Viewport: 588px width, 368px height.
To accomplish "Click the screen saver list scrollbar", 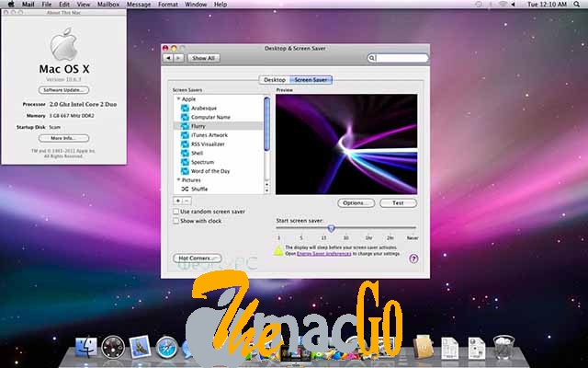I will [267, 124].
